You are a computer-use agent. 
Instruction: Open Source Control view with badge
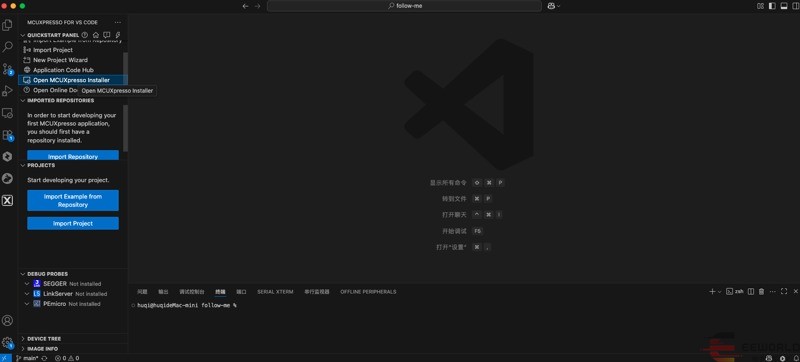pyautogui.click(x=7, y=69)
